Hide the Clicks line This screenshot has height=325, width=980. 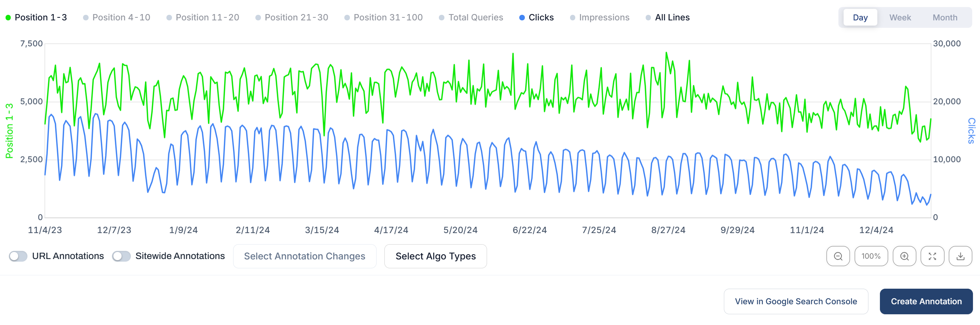(536, 17)
